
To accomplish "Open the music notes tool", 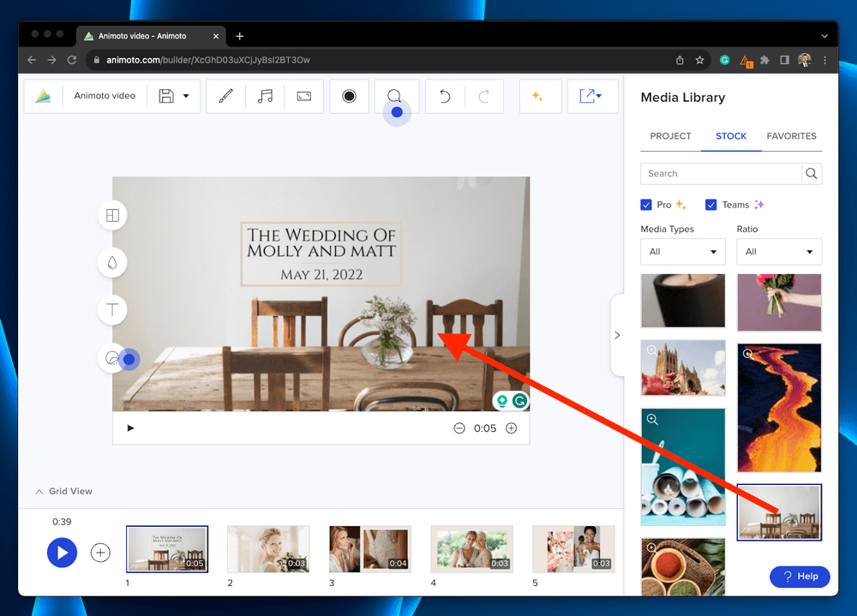I will [x=265, y=96].
